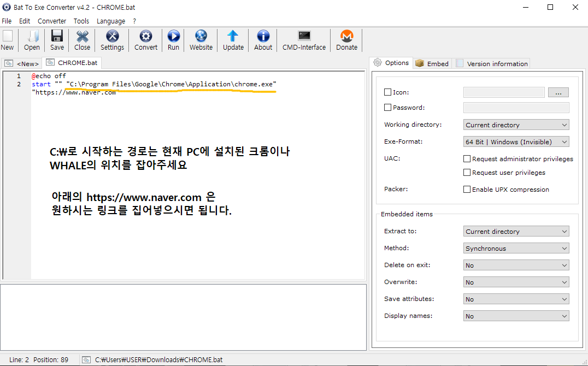Switch to the Version information tab

click(x=492, y=63)
